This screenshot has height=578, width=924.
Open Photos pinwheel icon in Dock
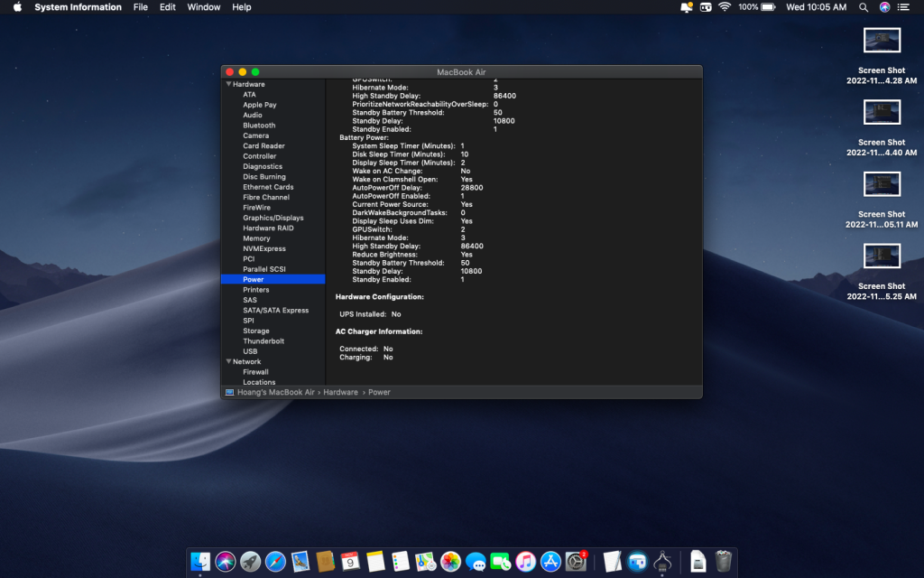coord(451,561)
